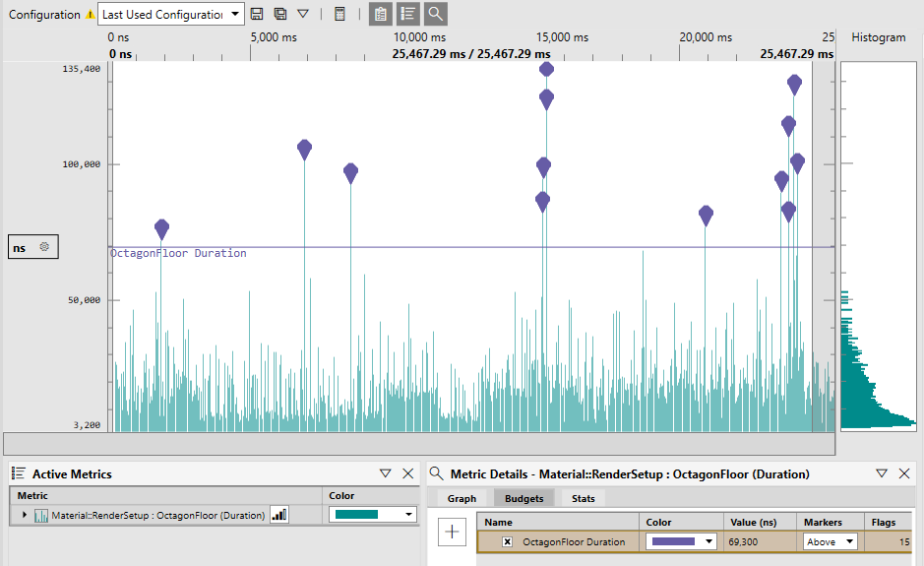The height and width of the screenshot is (566, 924).
Task: Click the OctagonFloor Duration budget line label
Action: tap(178, 253)
